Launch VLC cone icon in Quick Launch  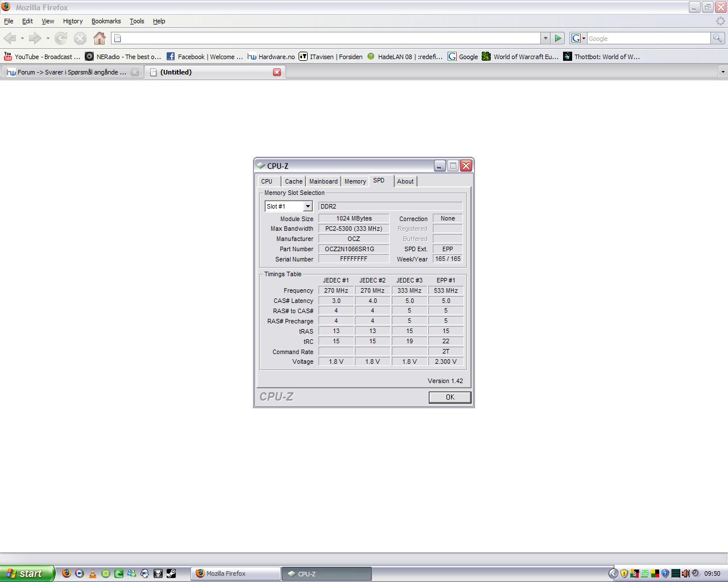pyautogui.click(x=93, y=573)
